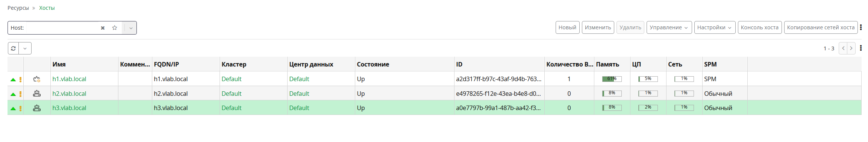Bookmark the search with the star icon
The image size is (868, 142).
point(115,28)
